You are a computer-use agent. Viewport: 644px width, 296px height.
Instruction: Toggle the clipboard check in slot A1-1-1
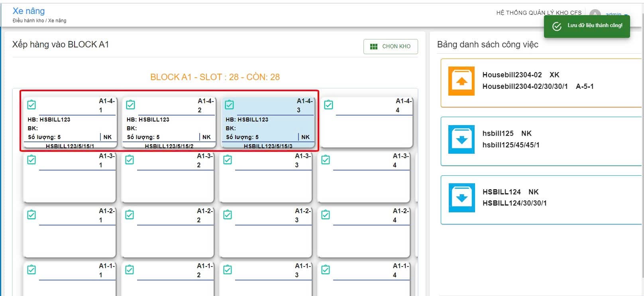click(31, 270)
